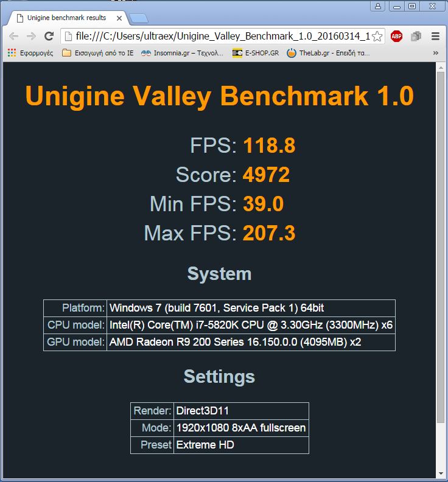Screen dimensions: 448x482
Task: Click the Windows 7 platform cell
Action: [251, 308]
